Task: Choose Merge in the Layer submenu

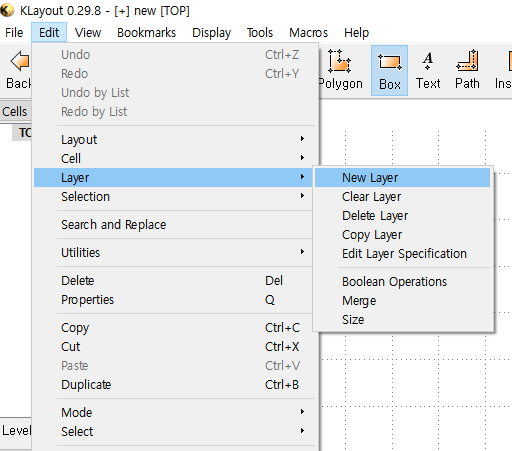Action: click(402, 300)
